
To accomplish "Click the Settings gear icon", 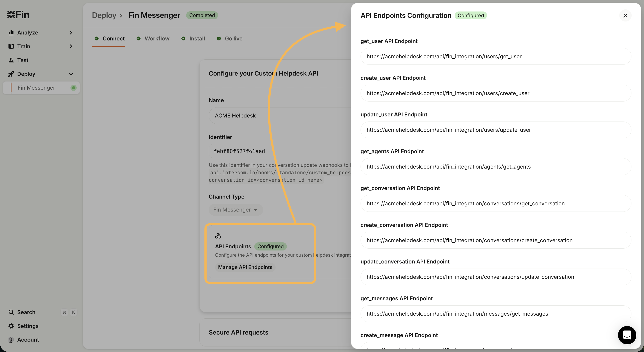I will [x=11, y=326].
